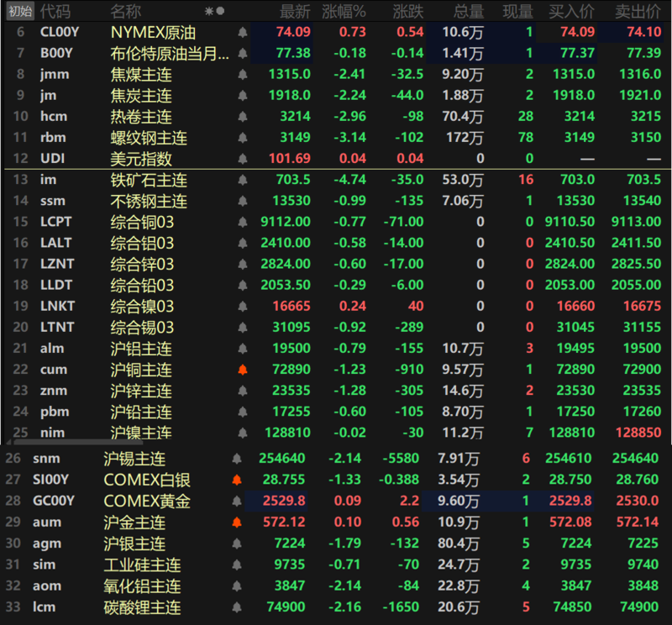This screenshot has width=672, height=625.
Task: Click the 沪锌主连 name cell
Action: pos(141,391)
